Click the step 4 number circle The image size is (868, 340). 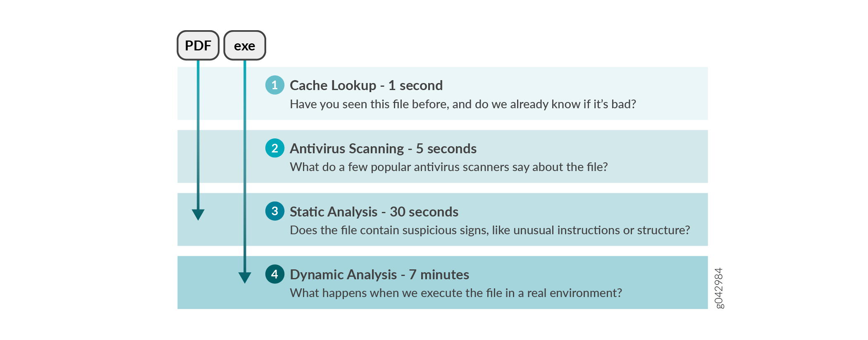pyautogui.click(x=274, y=274)
